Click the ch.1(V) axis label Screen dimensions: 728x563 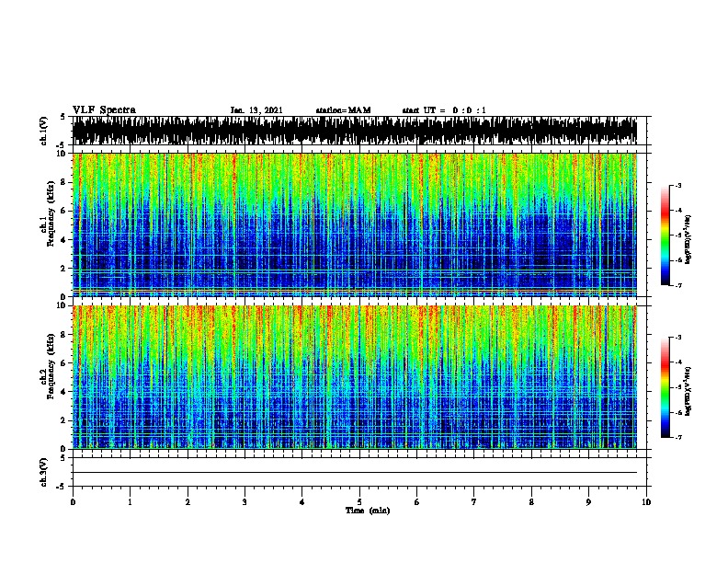coord(44,131)
